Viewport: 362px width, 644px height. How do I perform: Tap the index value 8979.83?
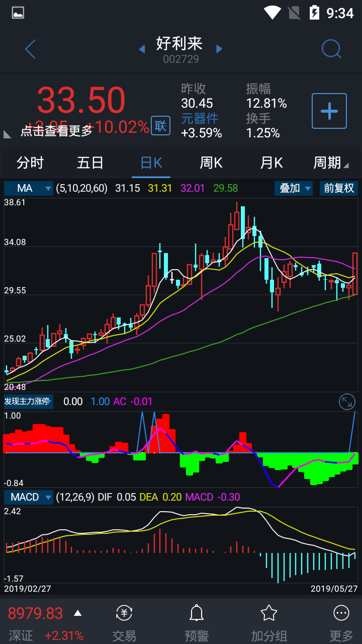tap(35, 613)
